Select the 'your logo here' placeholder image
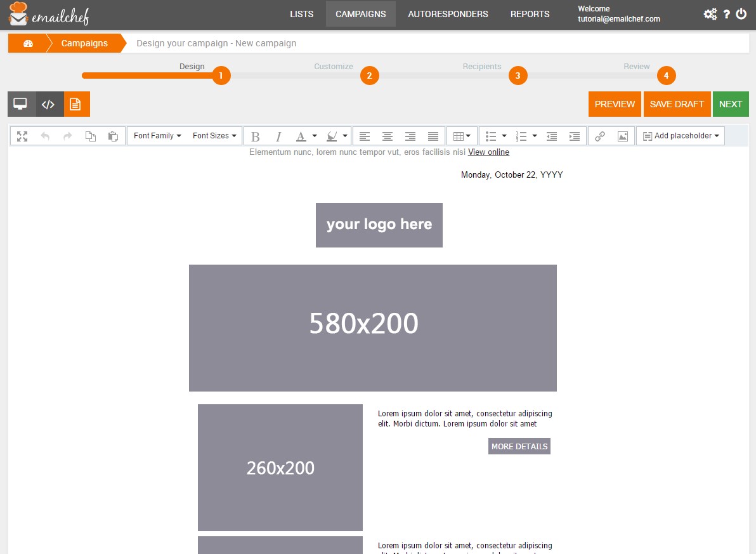This screenshot has height=554, width=756. pos(379,225)
